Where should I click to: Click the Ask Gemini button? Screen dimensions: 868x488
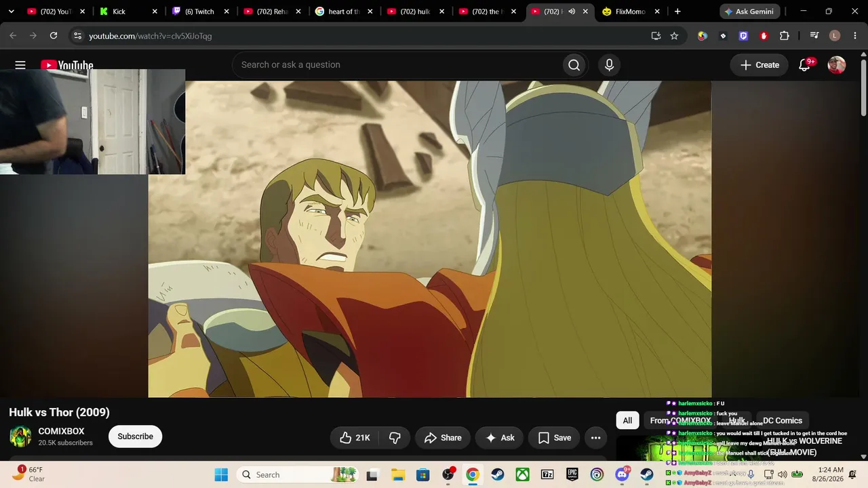pos(751,12)
